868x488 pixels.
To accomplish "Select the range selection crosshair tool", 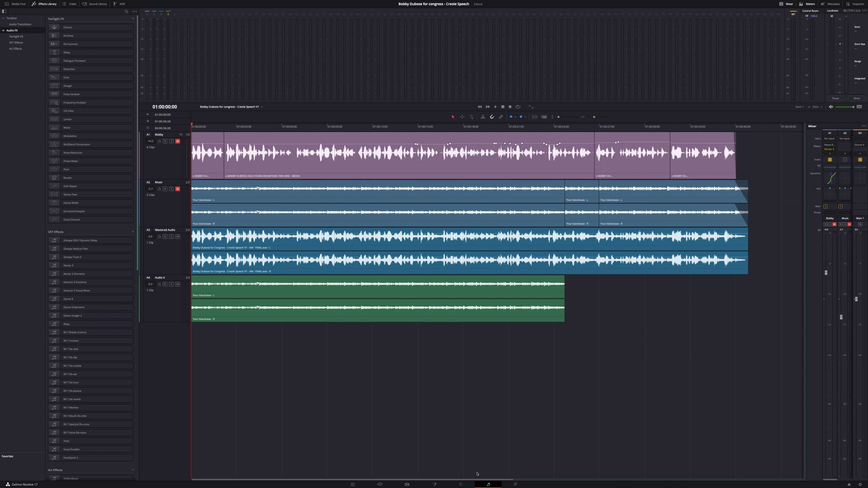I will 462,117.
